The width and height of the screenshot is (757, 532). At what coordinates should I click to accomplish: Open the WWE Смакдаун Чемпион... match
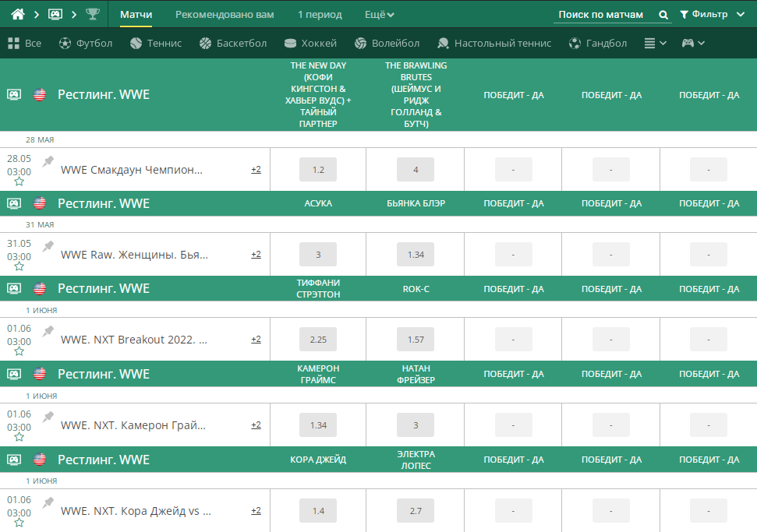tap(132, 170)
